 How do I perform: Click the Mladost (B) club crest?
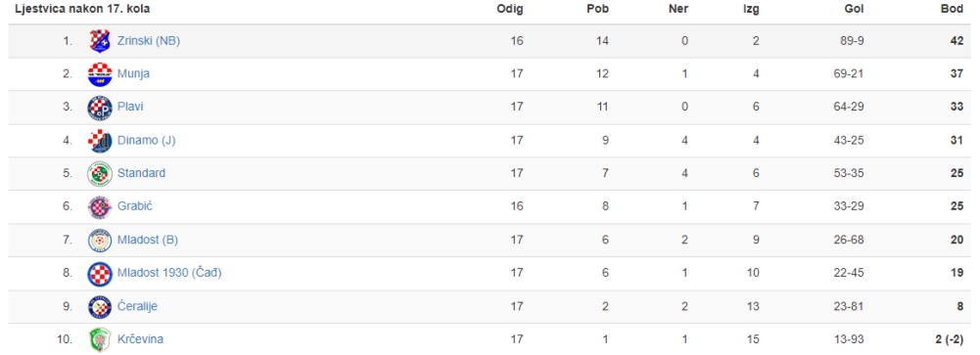pos(100,241)
